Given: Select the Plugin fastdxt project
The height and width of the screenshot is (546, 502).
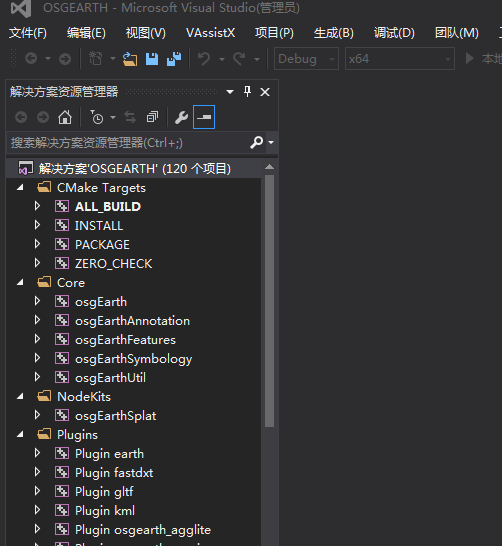Looking at the screenshot, I should [114, 473].
